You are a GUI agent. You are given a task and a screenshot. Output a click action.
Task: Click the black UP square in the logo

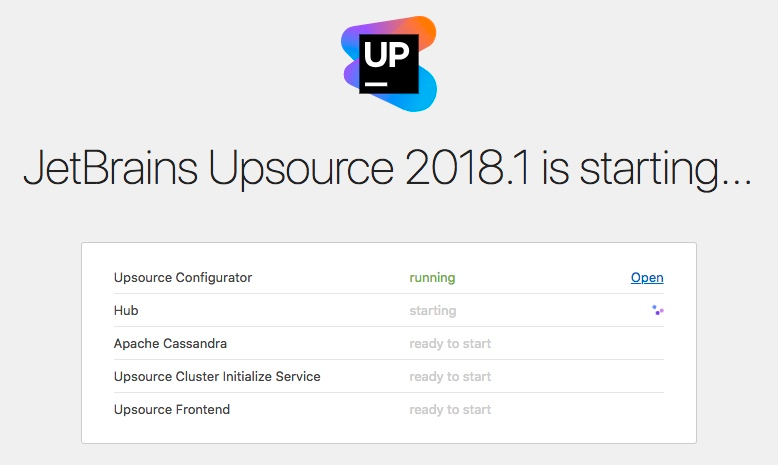(x=387, y=63)
